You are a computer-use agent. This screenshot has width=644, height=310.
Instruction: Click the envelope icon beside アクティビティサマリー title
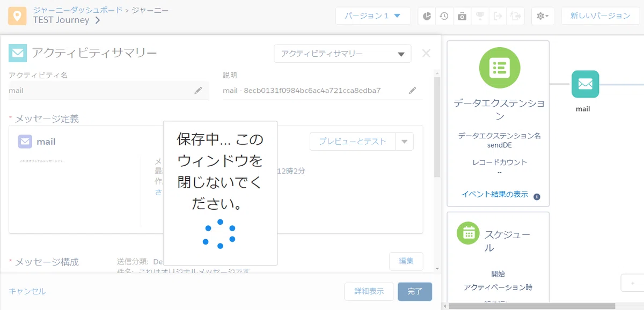point(18,53)
